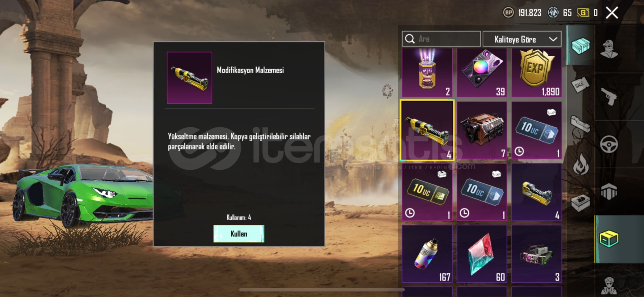Screen dimensions: 644x297
Task: Open the Kaliteye Göre sort dropdown
Action: [522, 39]
